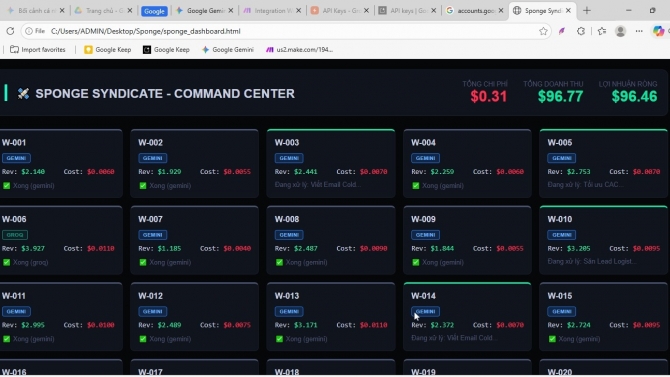Click the green checkmark in card W-004
This screenshot has width=670, height=377.
point(416,186)
